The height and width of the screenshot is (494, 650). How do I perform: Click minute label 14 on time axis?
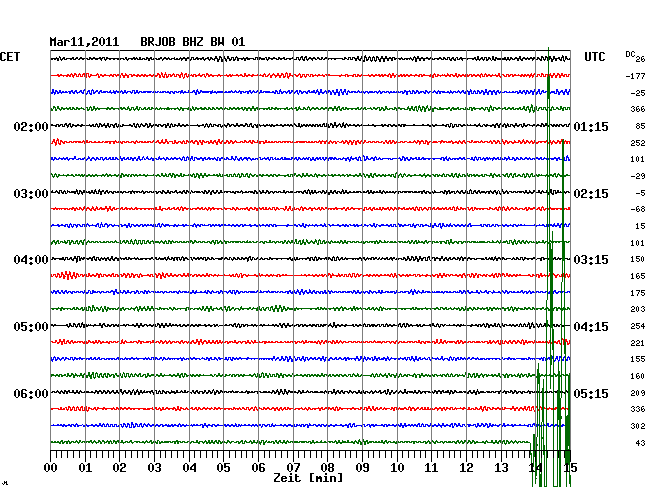(x=536, y=468)
